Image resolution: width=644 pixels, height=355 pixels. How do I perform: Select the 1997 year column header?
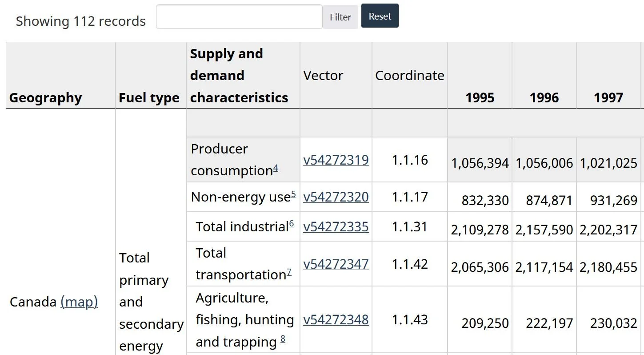point(608,98)
